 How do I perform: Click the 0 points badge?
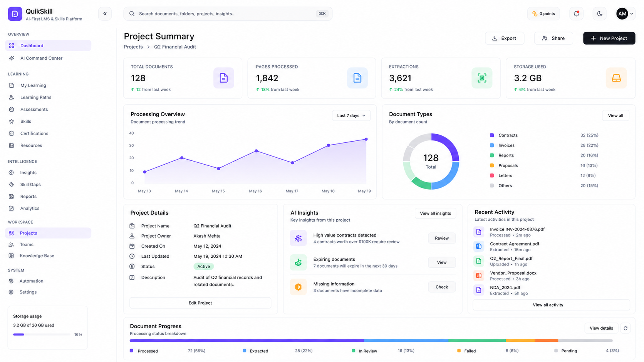[x=543, y=14]
